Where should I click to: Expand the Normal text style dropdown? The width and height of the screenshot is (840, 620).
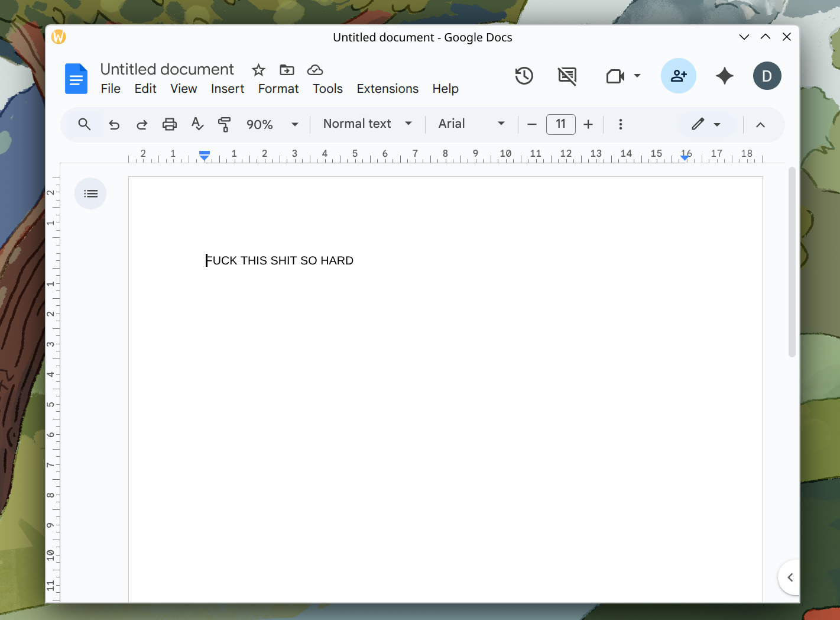[x=367, y=124]
